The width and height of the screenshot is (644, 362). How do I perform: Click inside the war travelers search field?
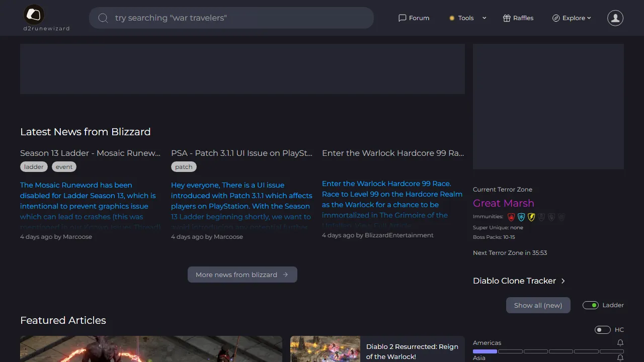(231, 18)
